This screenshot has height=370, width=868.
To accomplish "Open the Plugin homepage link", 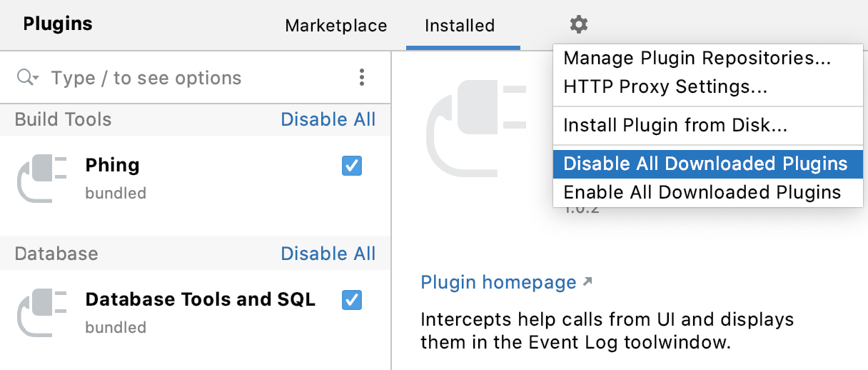I will click(507, 282).
